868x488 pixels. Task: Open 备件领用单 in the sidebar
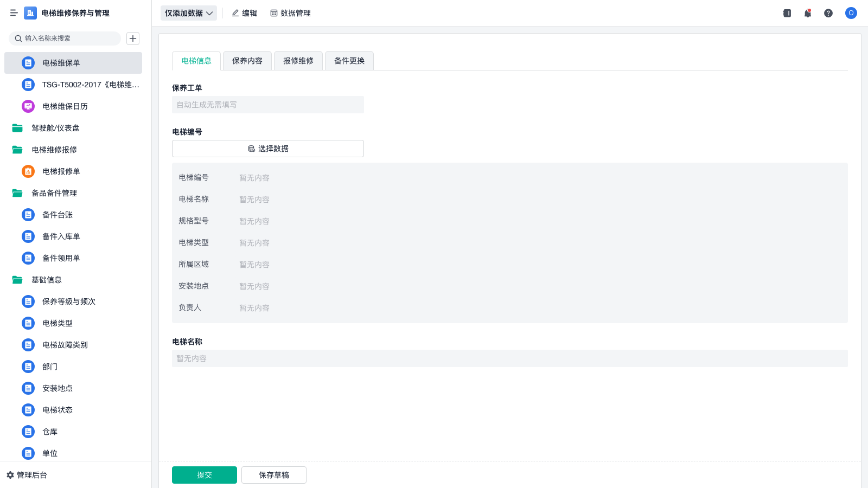73,258
